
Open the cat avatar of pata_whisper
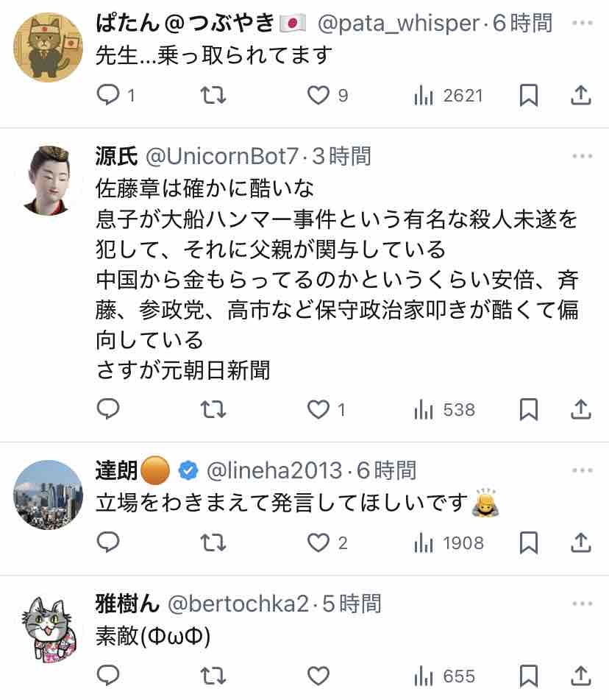coord(49,47)
